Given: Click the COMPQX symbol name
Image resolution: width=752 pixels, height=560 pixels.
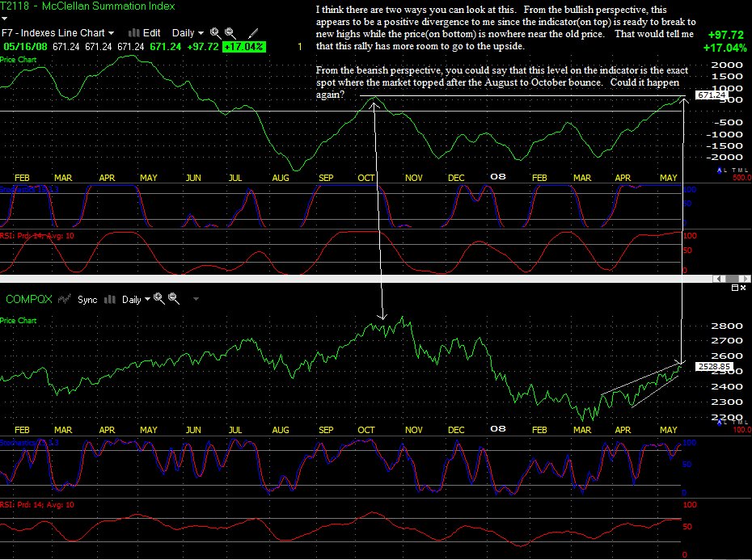Looking at the screenshot, I should (x=29, y=299).
